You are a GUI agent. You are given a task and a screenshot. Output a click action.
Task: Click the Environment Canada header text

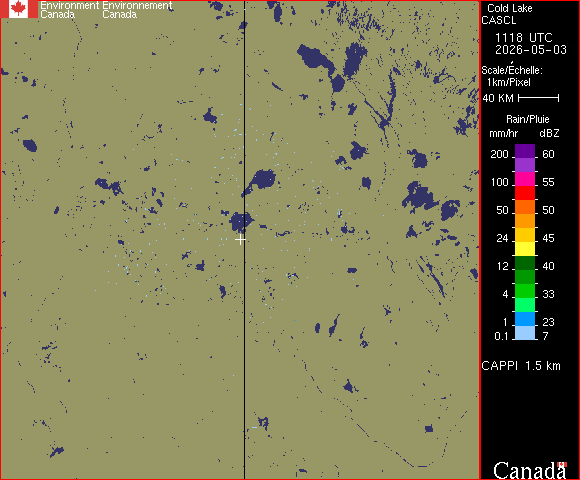[70, 10]
